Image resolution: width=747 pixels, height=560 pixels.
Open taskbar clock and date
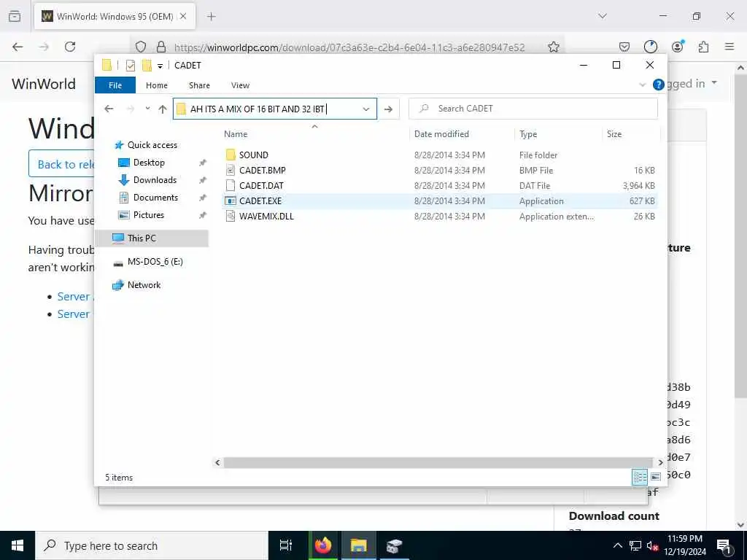[684, 545]
